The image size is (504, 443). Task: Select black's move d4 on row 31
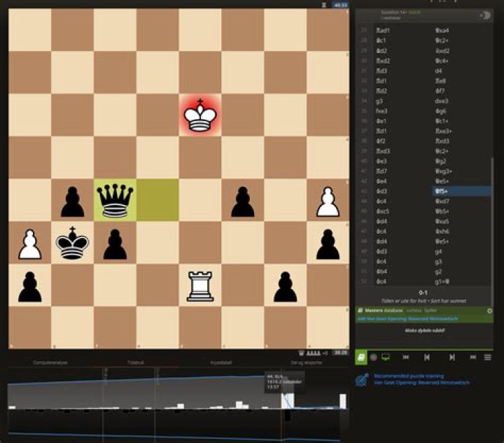(461, 71)
